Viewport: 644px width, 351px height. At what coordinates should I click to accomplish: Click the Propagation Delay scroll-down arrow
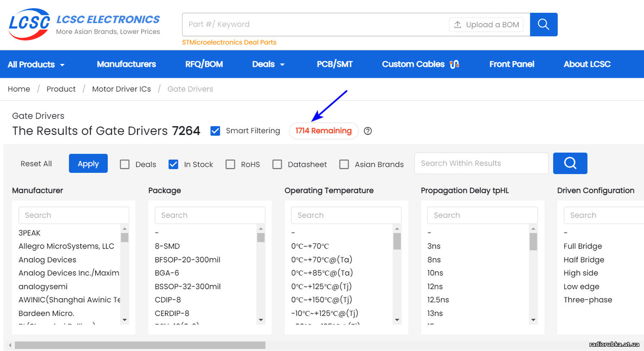(x=533, y=320)
